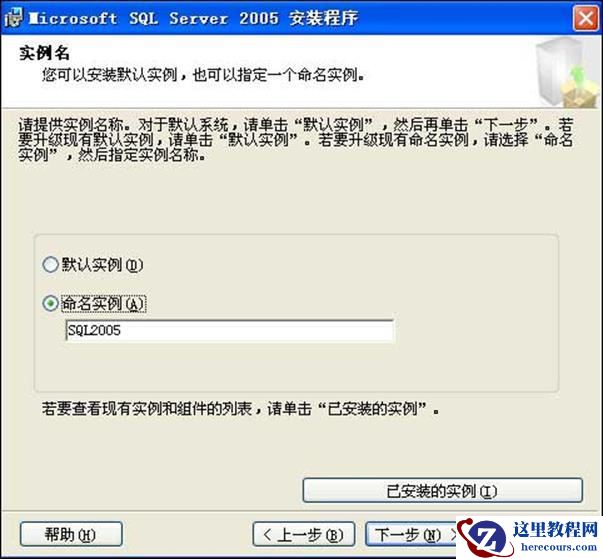The width and height of the screenshot is (603, 559).
Task: Click the installer icon in the title bar
Action: [x=14, y=17]
